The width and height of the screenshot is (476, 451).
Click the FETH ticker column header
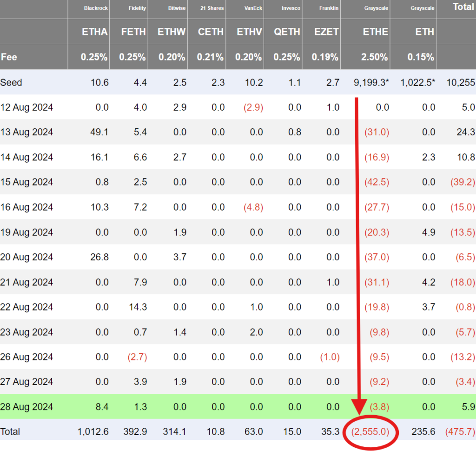133,32
